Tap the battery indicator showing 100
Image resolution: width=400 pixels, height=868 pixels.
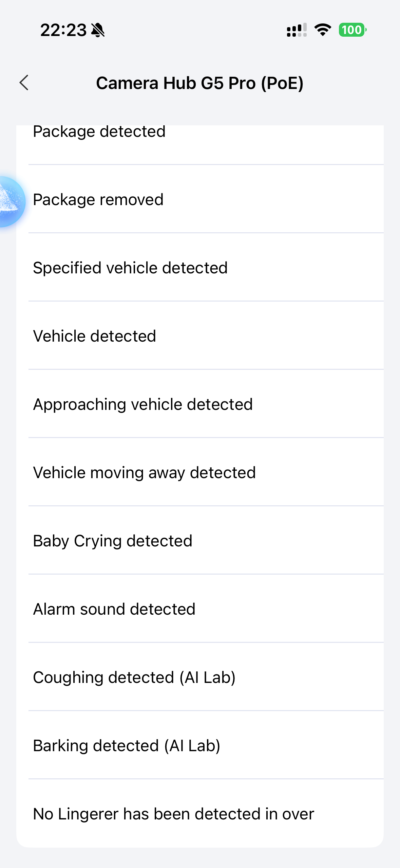352,30
